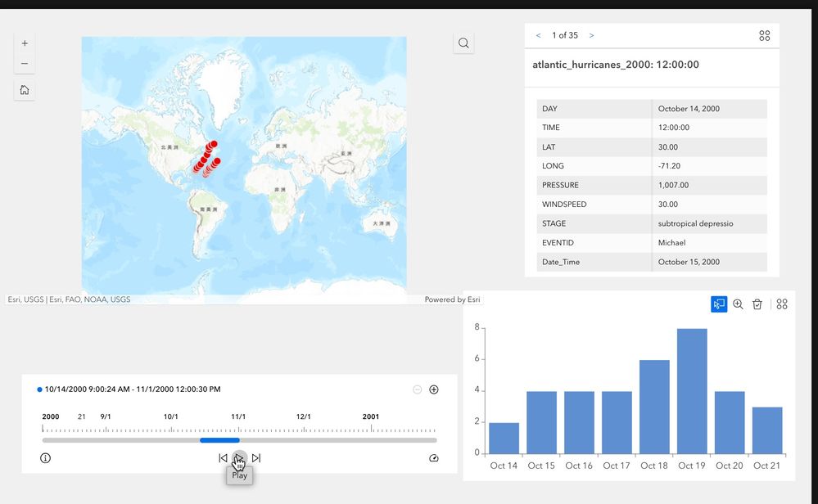Click the blue timeline range slider
Image resolution: width=818 pixels, height=504 pixels.
[x=219, y=440]
